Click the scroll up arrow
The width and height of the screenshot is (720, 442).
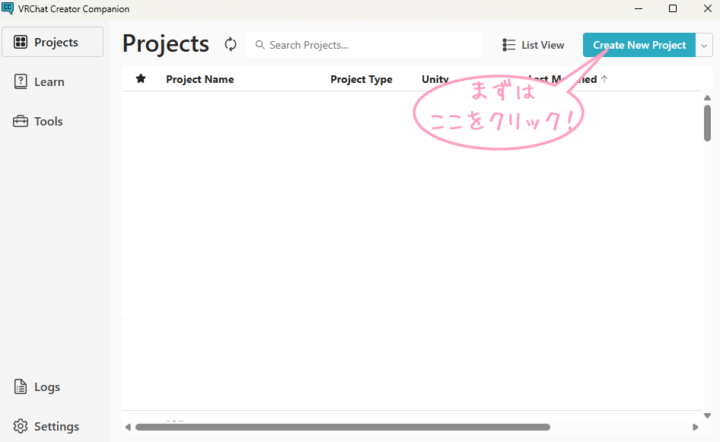pyautogui.click(x=707, y=98)
